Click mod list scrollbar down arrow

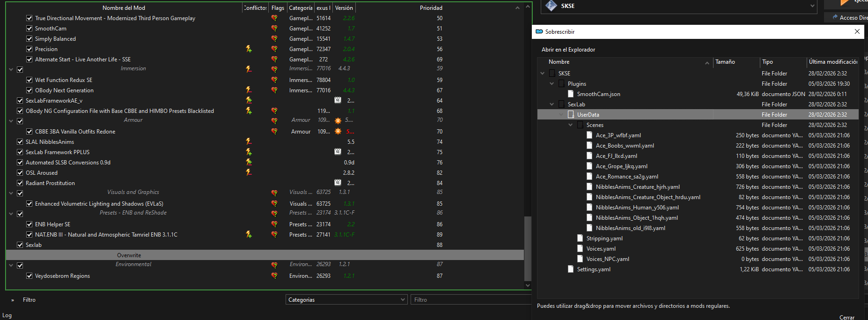click(x=528, y=285)
